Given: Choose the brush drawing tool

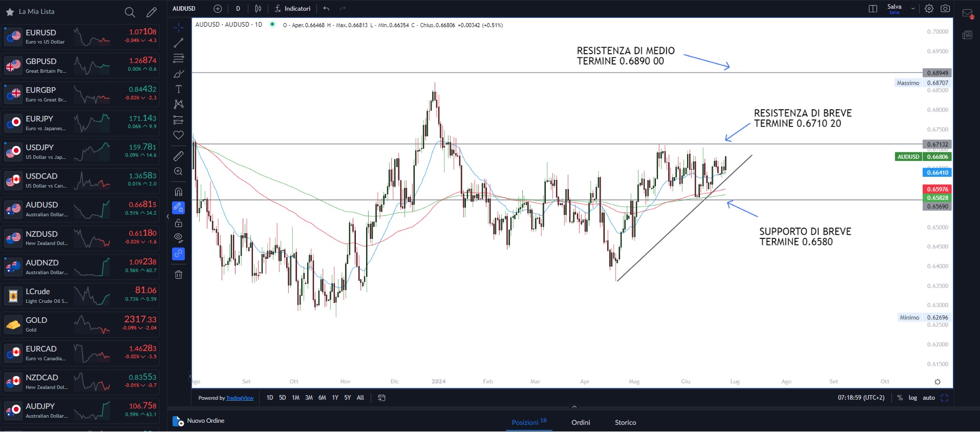Looking at the screenshot, I should [x=179, y=74].
